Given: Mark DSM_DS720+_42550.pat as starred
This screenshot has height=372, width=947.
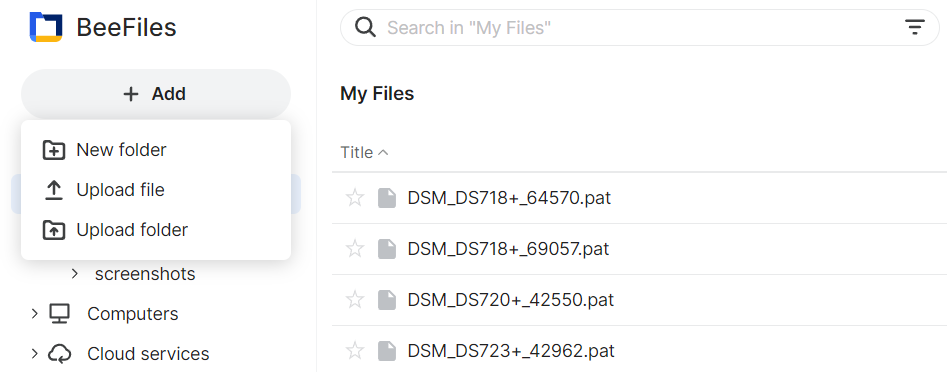Looking at the screenshot, I should tap(355, 300).
